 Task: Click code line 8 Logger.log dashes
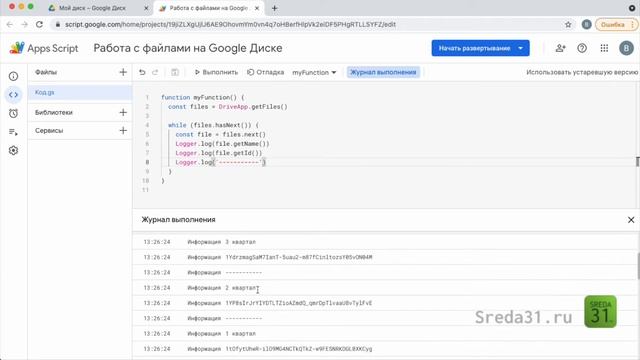[x=220, y=162]
